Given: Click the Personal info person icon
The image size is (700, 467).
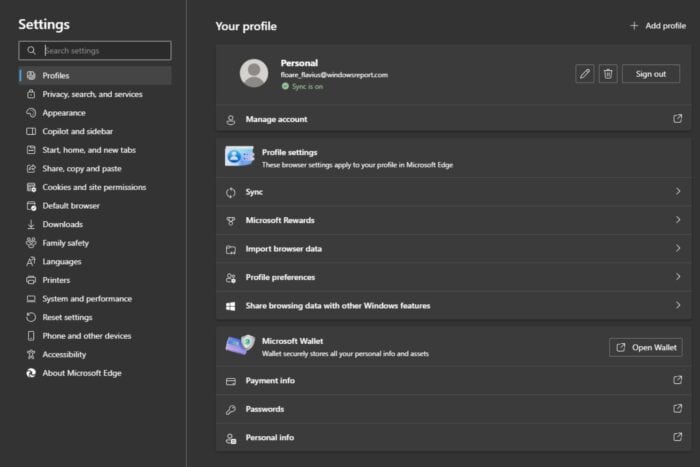Looking at the screenshot, I should pos(231,439).
